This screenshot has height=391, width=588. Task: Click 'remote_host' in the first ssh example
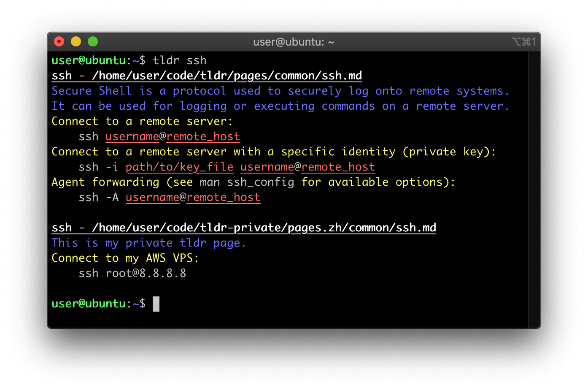point(203,137)
